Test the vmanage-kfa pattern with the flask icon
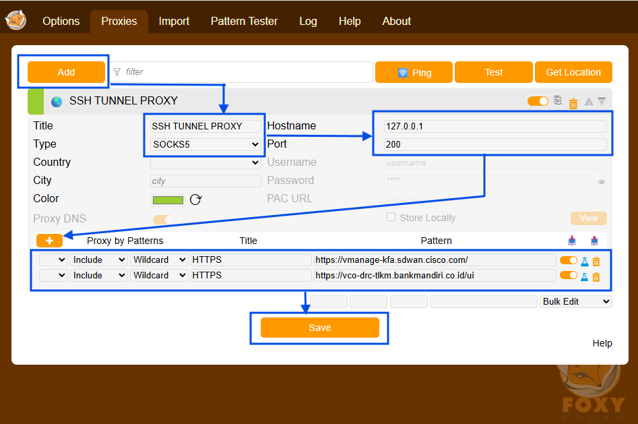The image size is (638, 424). [x=585, y=262]
